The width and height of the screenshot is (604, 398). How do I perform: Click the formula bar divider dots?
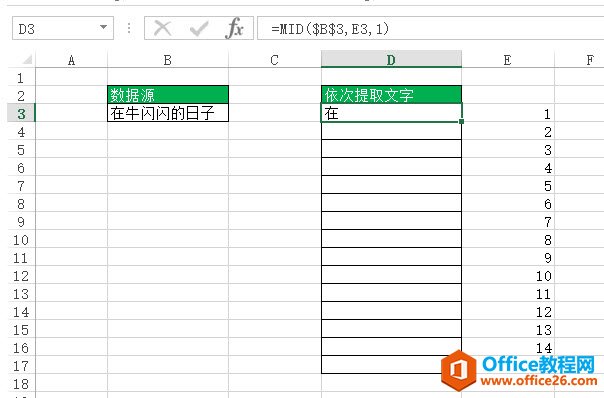[x=129, y=28]
